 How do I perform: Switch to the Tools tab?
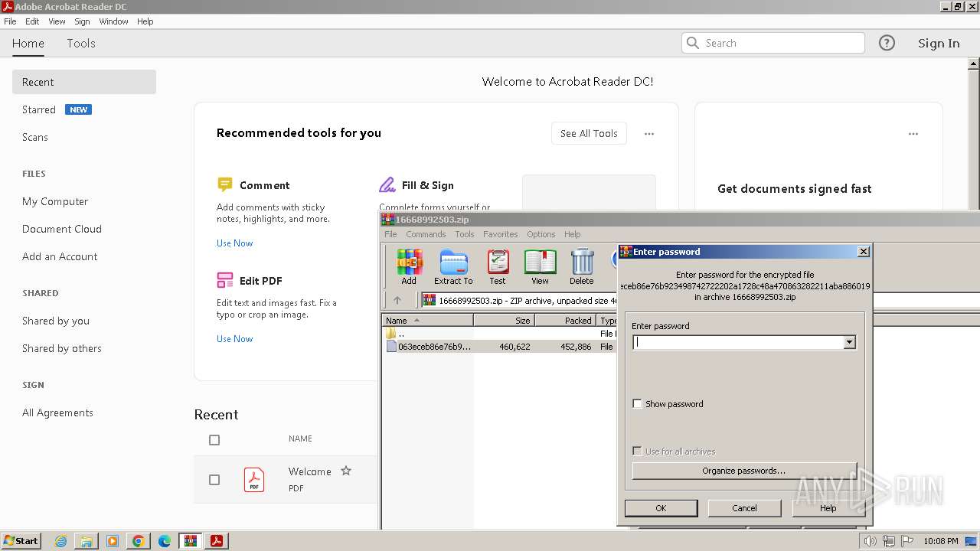click(81, 43)
